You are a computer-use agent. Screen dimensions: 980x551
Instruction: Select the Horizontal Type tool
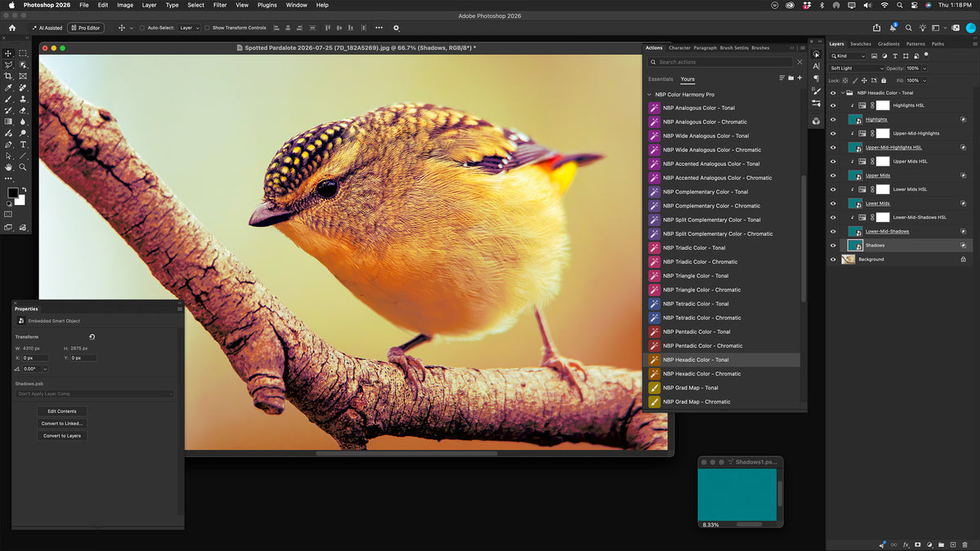[x=23, y=144]
